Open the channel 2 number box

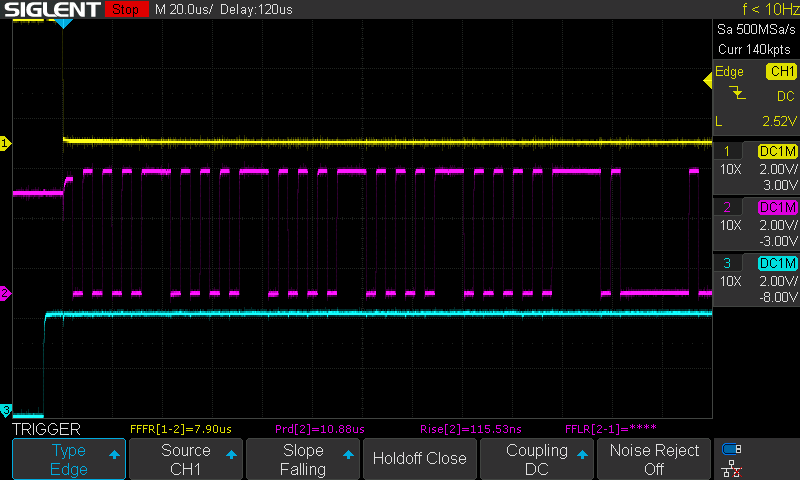coord(727,207)
